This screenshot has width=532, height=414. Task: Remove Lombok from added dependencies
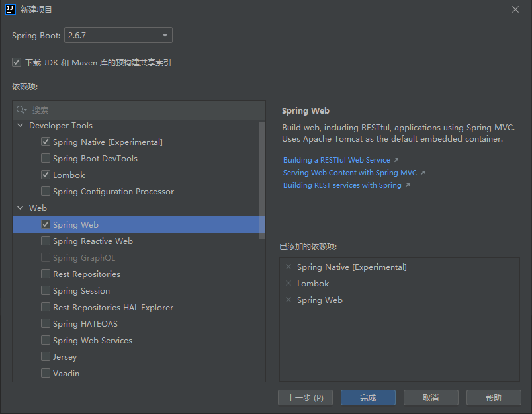[x=288, y=283]
